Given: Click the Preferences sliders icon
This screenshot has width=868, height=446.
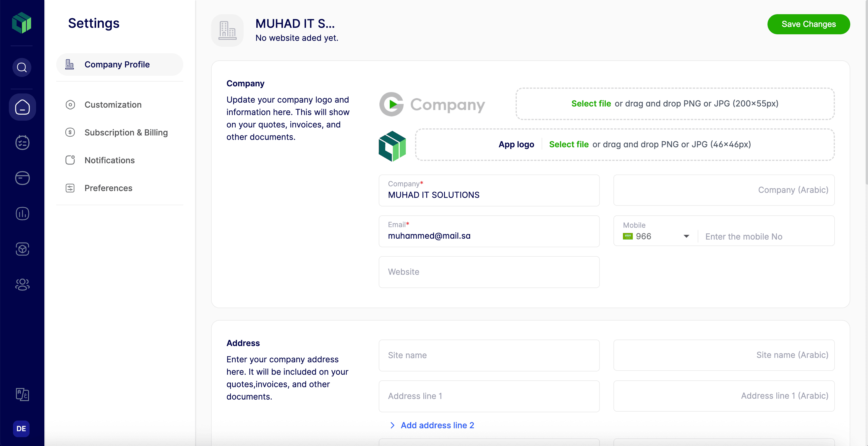Looking at the screenshot, I should tap(70, 188).
